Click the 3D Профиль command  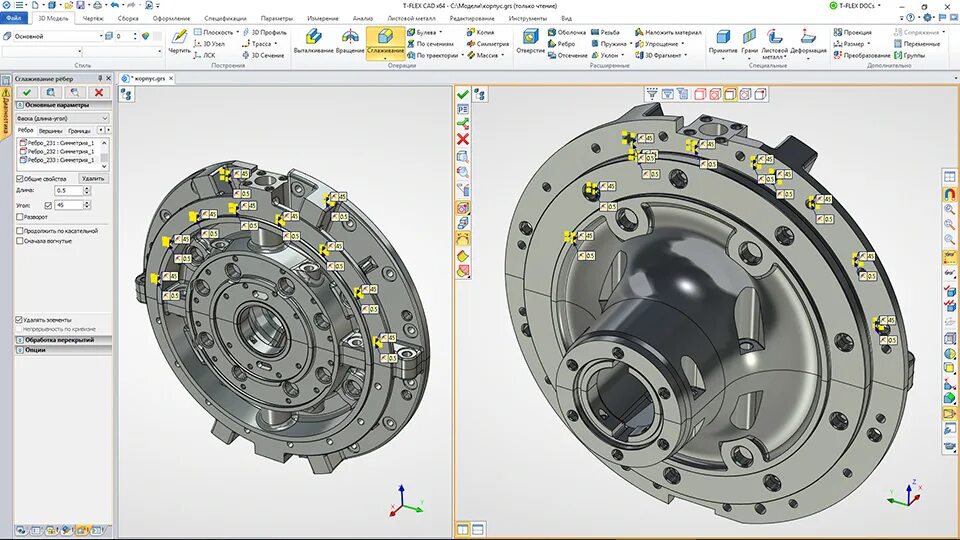(x=264, y=32)
